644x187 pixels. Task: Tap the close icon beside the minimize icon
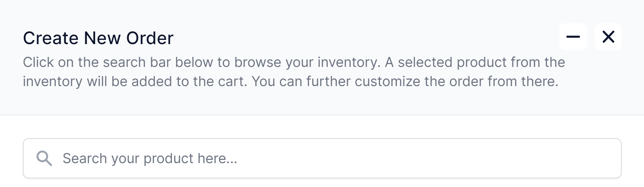coord(608,37)
